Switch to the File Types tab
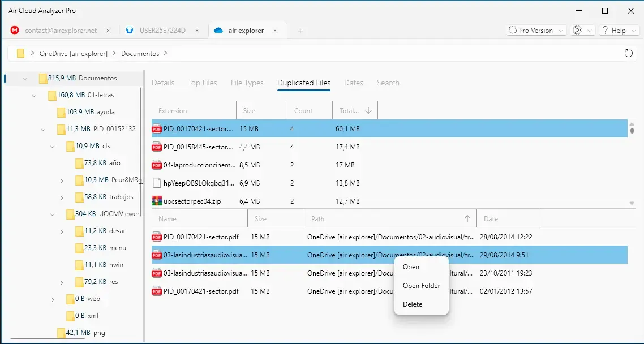 [247, 83]
